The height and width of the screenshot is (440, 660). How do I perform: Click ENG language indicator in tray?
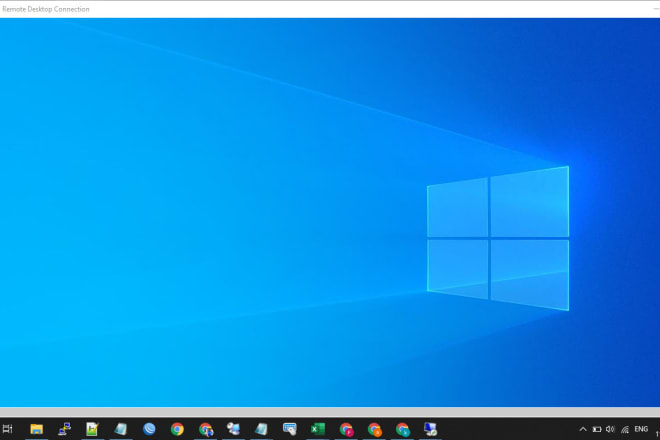point(641,429)
